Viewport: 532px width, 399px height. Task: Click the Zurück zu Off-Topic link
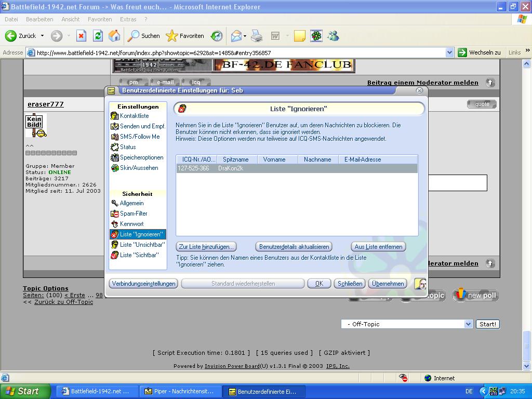click(63, 302)
